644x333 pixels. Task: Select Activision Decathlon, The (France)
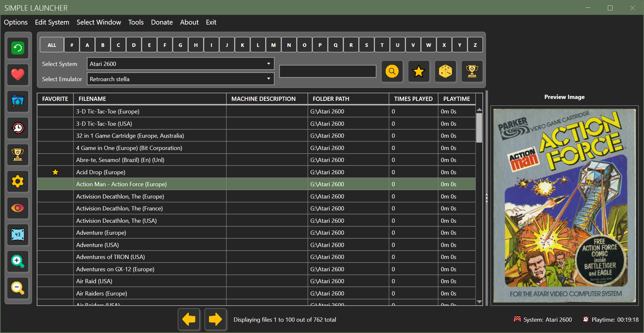coord(256,208)
